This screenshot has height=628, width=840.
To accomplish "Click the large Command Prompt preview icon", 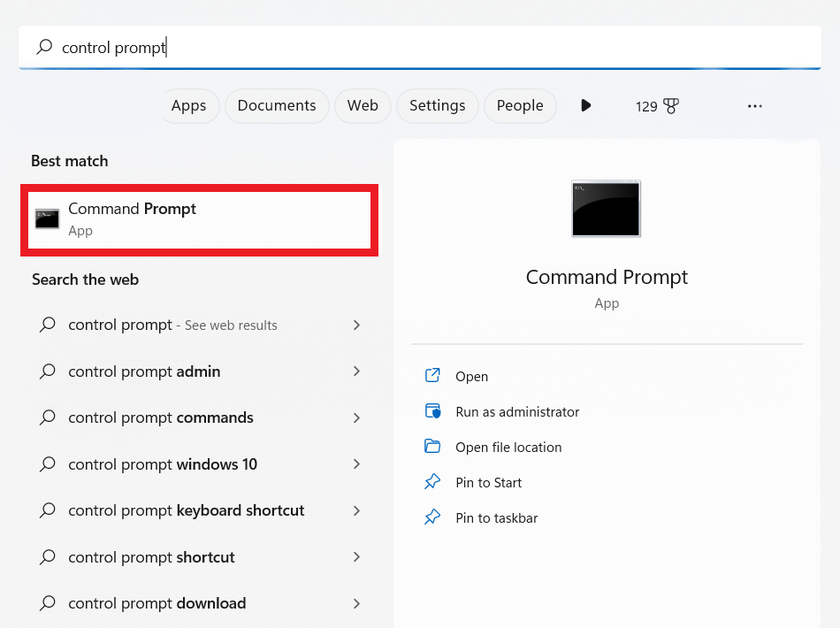I will point(606,208).
